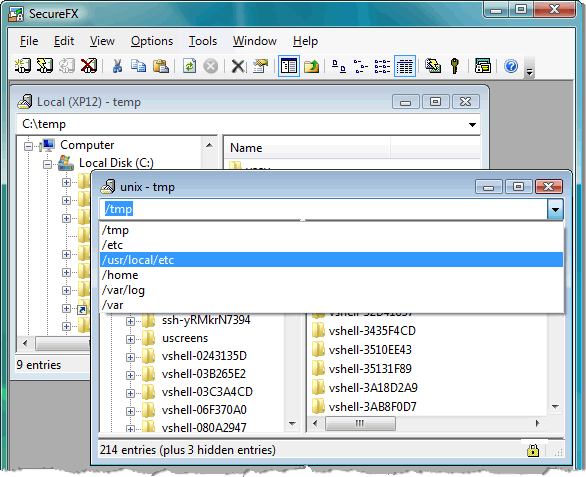
Task: Expand the vshell-0243135D tree node
Action: tap(130, 357)
